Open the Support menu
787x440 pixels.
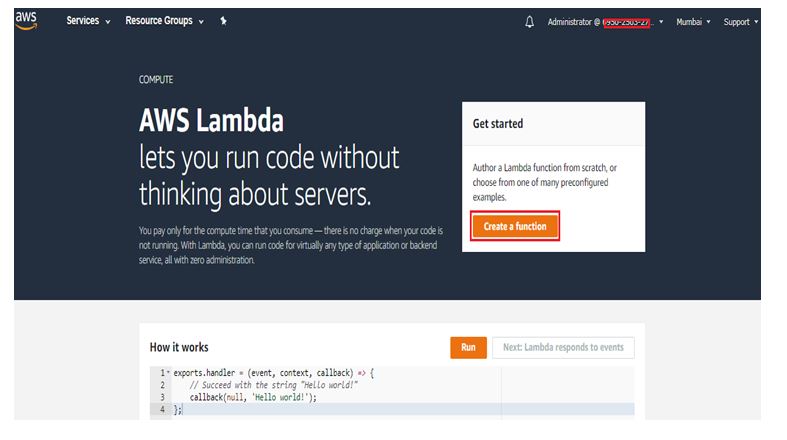740,22
